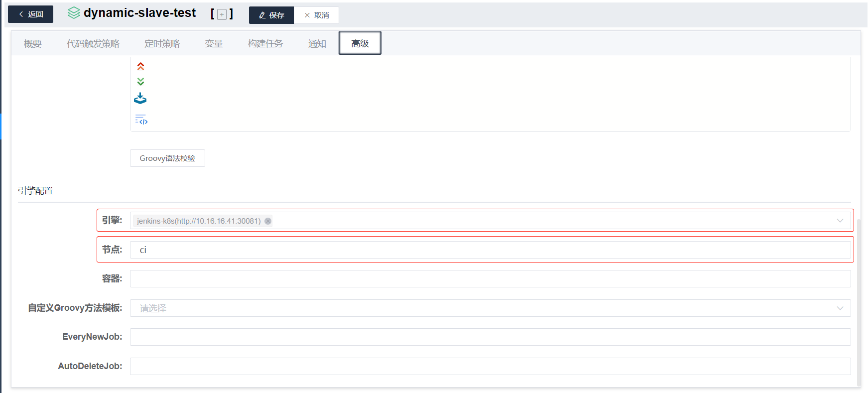Expand the 引擎 dropdown arrow
The image size is (868, 393).
pos(840,221)
